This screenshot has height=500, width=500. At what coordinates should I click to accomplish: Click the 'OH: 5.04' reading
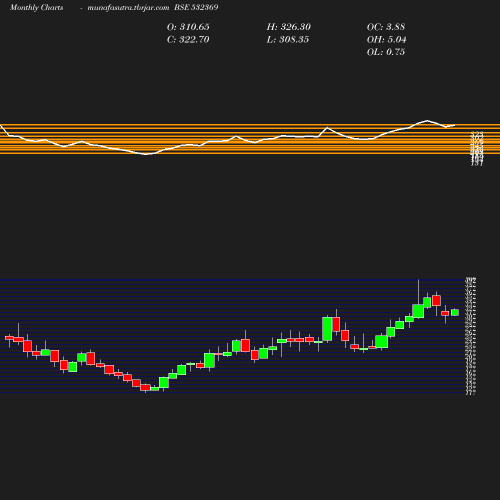pos(386,40)
